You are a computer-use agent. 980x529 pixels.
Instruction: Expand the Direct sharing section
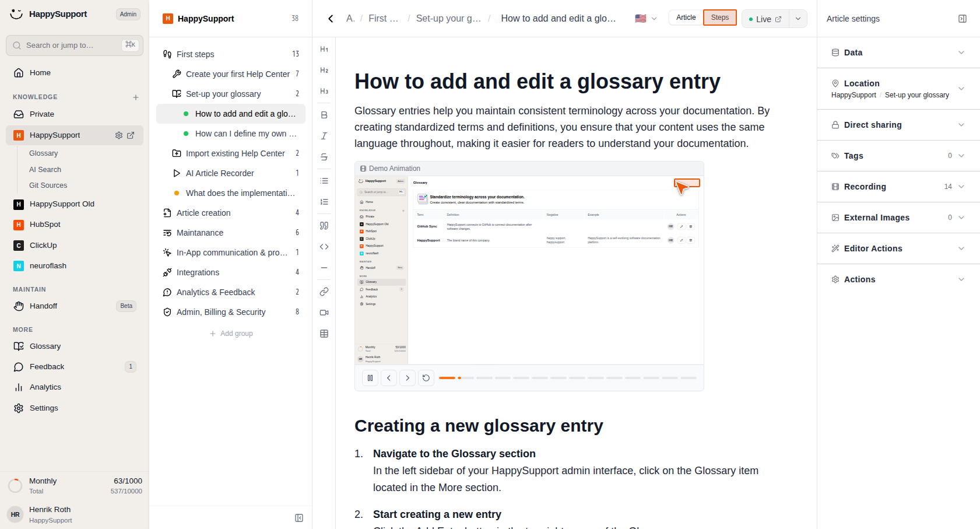[898, 125]
